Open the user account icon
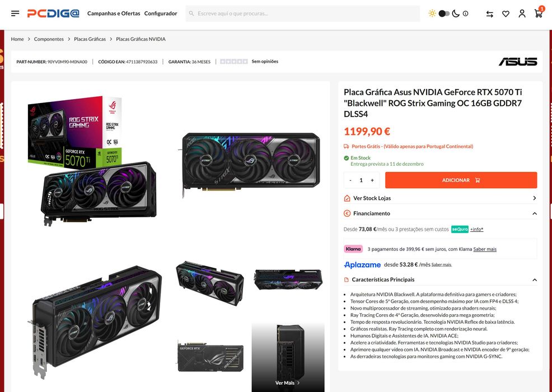Screen dimensions: 552x392 522,13
